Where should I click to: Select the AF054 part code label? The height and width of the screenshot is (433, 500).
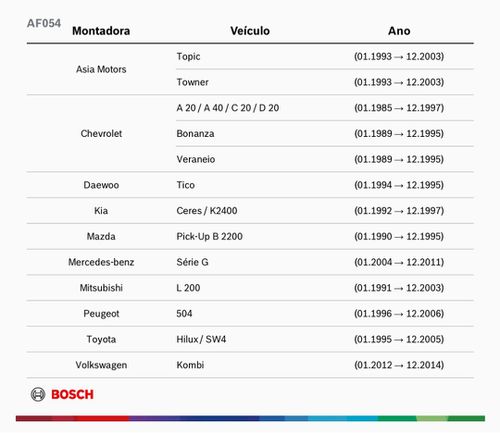click(x=44, y=23)
